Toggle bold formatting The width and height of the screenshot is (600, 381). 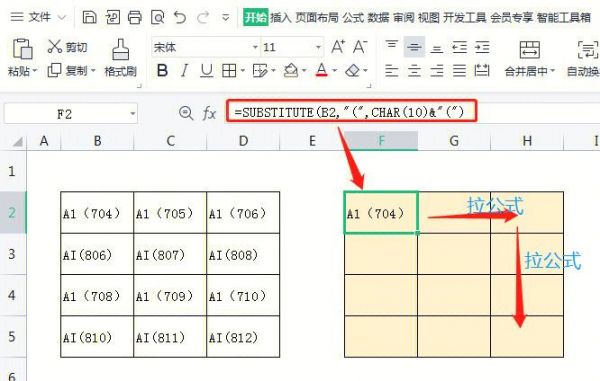click(162, 70)
